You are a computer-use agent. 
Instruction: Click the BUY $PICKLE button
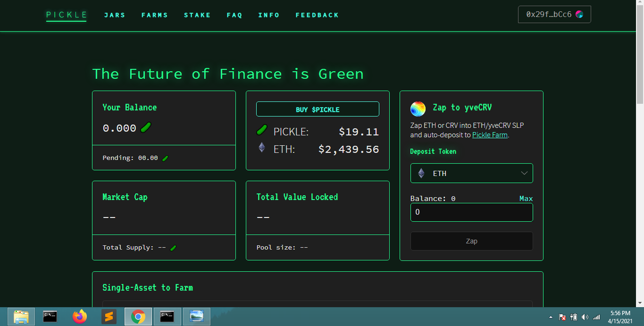coord(317,109)
